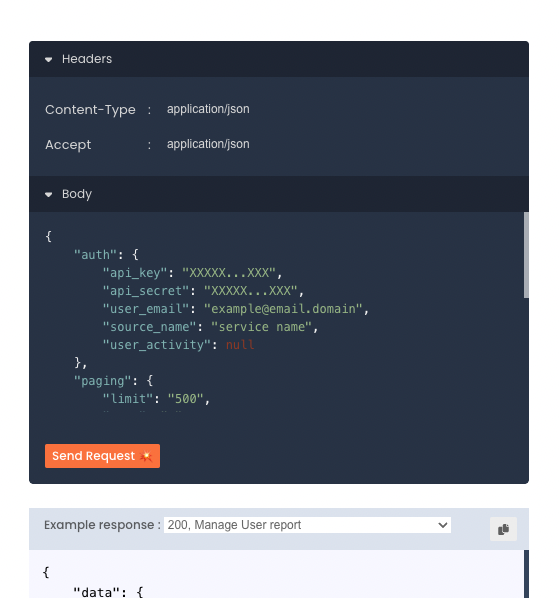
Task: Click the Accept header value application/json
Action: point(208,144)
